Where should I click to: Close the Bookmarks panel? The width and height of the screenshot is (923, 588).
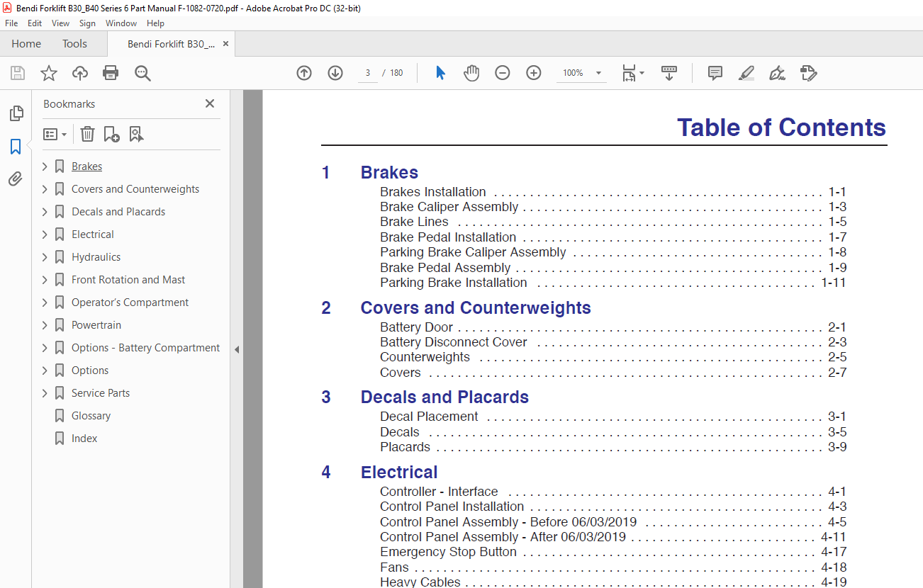210,103
